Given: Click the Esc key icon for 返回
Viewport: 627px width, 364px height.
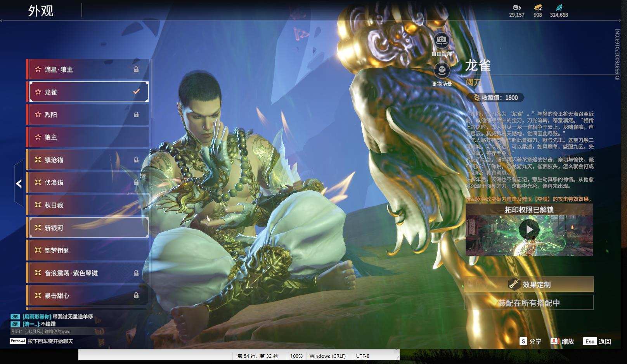Looking at the screenshot, I should pos(590,341).
